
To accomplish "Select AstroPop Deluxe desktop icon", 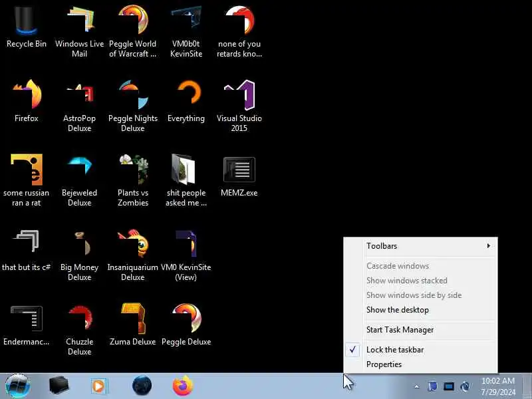I will pos(79,106).
